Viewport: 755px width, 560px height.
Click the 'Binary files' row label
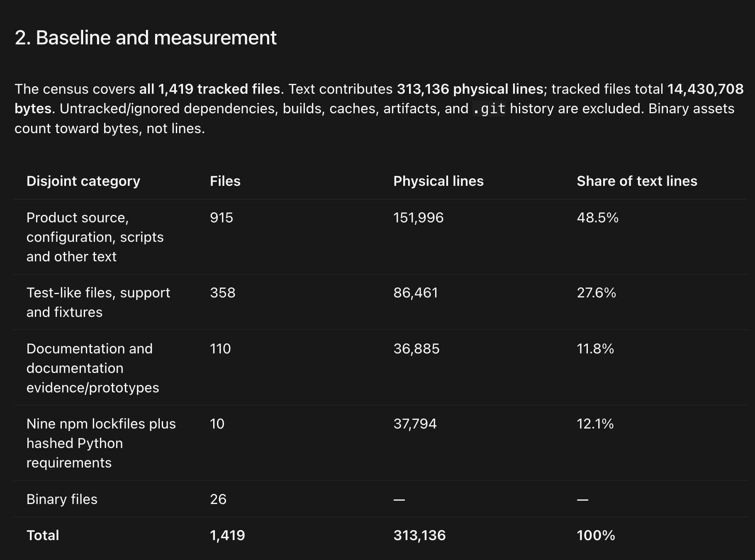(62, 499)
